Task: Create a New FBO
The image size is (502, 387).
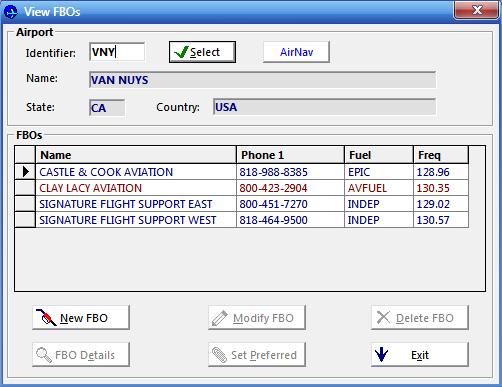Action: (81, 317)
